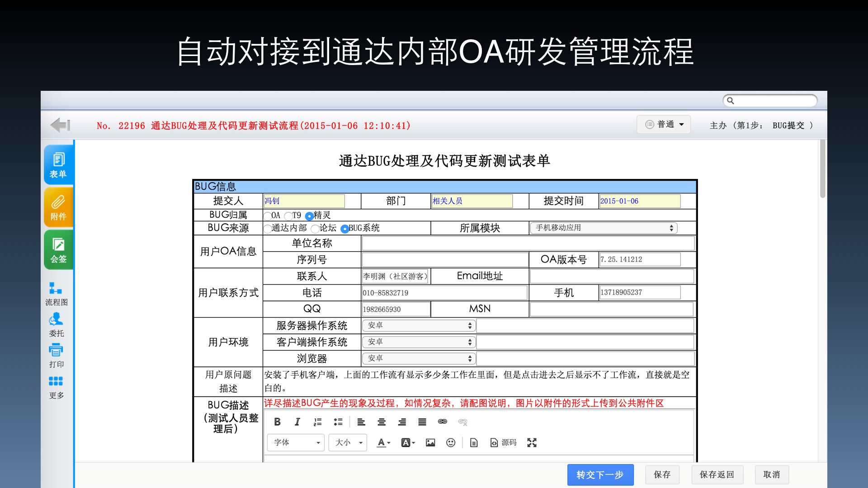This screenshot has height=488, width=868.
Task: Click the 保存返回 button
Action: [x=717, y=474]
